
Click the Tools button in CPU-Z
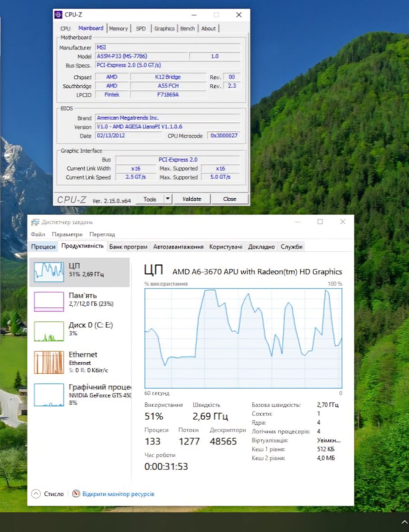pos(149,199)
